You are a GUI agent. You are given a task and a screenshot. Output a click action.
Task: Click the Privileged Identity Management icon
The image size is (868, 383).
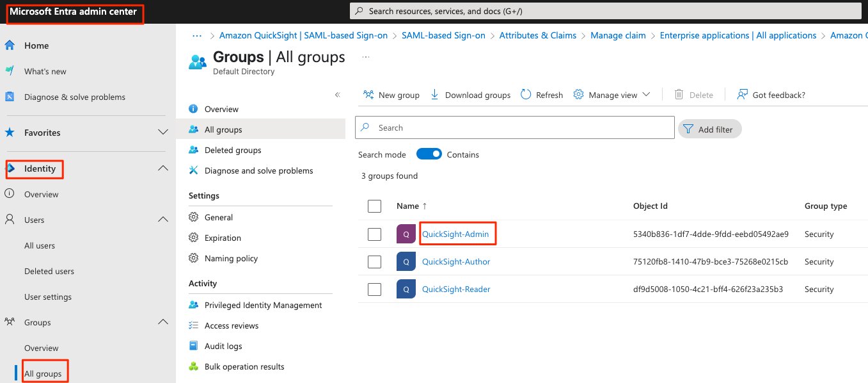194,305
